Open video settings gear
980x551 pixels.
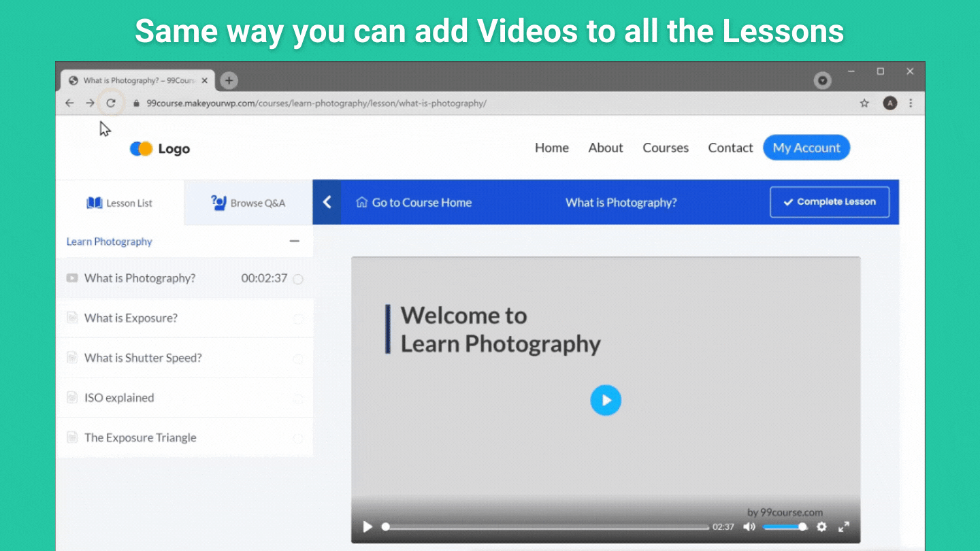[821, 527]
